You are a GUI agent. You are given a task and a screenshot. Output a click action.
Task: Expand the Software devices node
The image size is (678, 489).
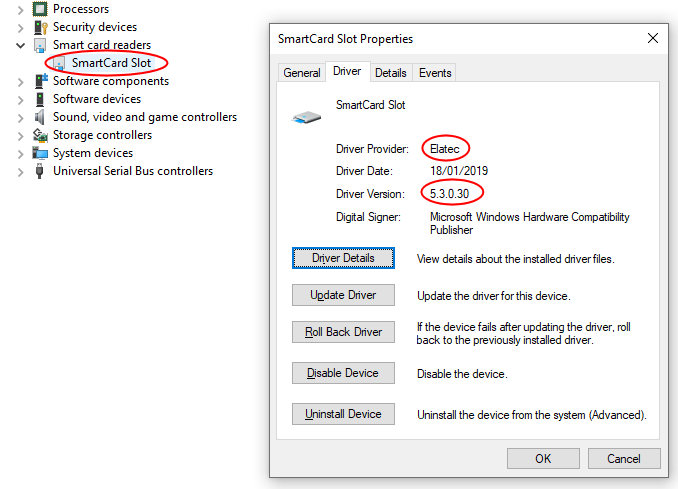click(21, 99)
